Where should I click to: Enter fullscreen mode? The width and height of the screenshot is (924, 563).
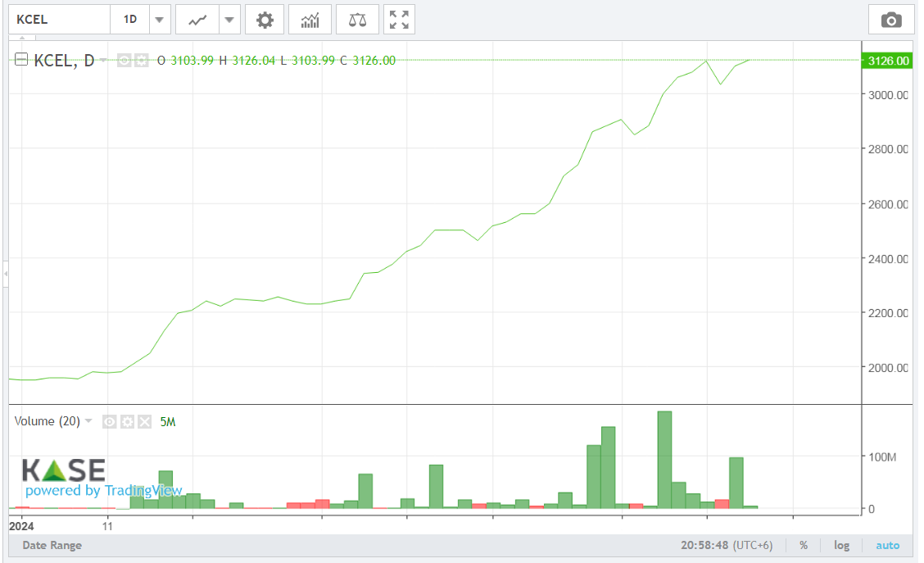pyautogui.click(x=399, y=20)
